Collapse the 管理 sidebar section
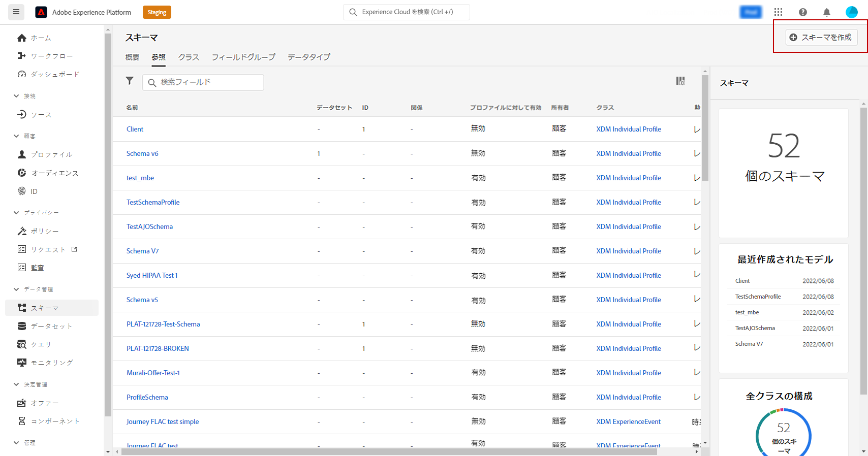Screen dimensions: 868x456 click(16, 443)
